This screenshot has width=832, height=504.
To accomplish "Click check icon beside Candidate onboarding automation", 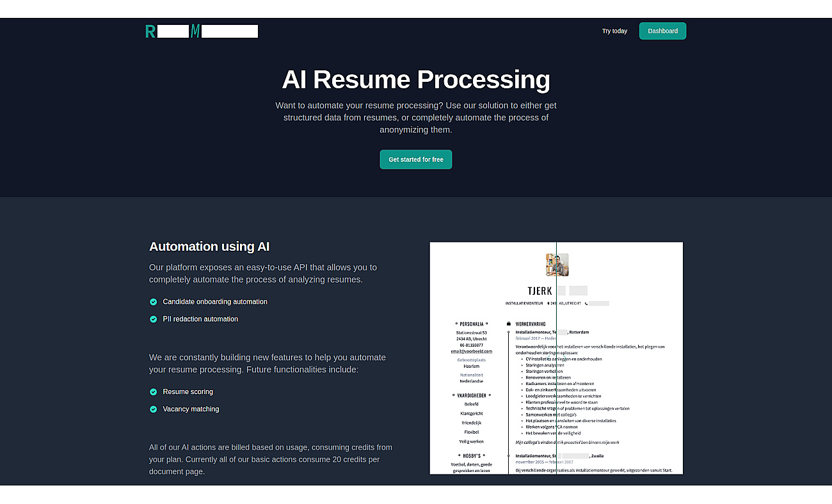I will 154,302.
